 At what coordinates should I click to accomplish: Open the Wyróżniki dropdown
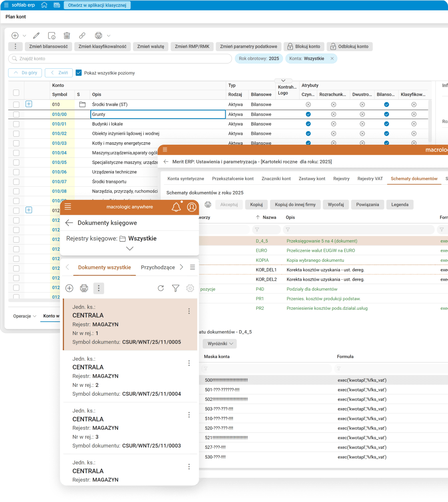tap(220, 343)
